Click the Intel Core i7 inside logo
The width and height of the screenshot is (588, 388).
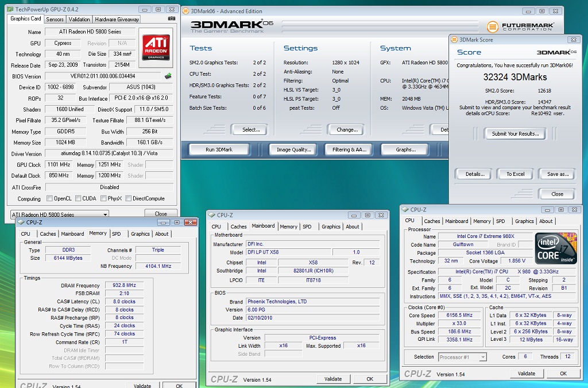point(556,248)
